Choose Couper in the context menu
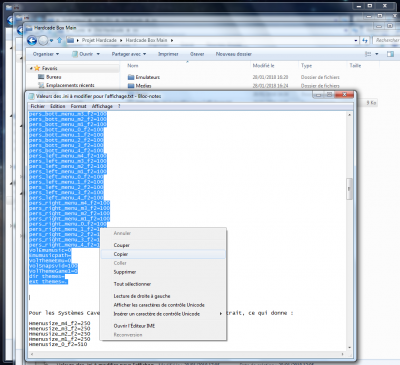The image size is (400, 365). [x=163, y=245]
